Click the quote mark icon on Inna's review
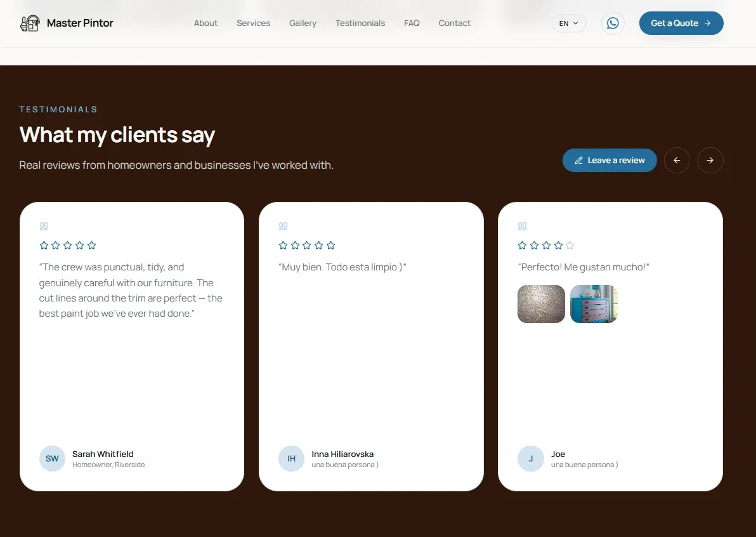The image size is (756, 537). pos(283,226)
